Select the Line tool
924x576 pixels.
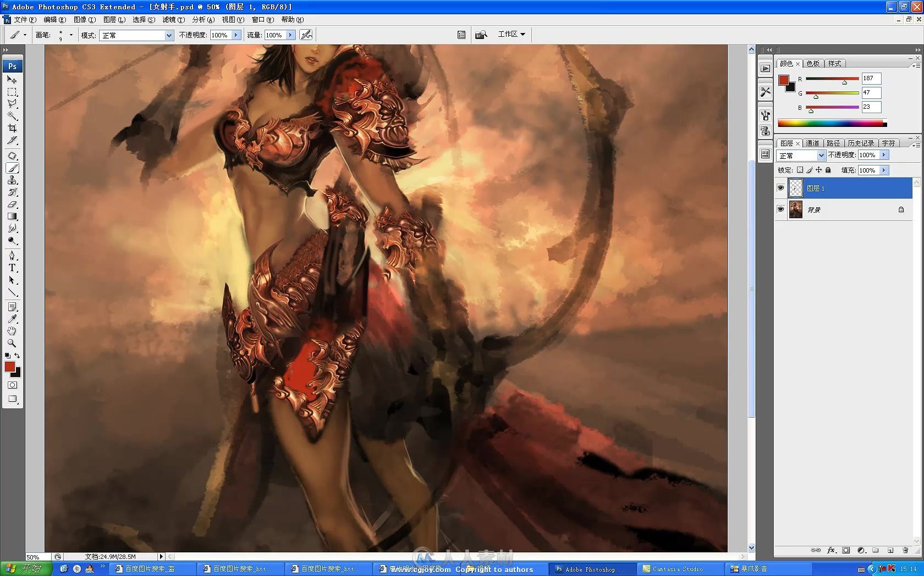pyautogui.click(x=12, y=292)
